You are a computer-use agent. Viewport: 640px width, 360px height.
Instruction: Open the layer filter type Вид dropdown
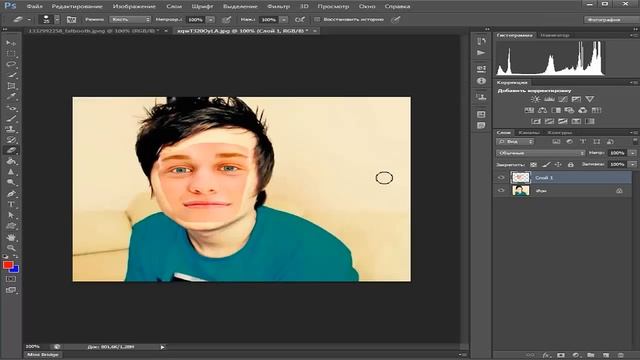(x=515, y=142)
